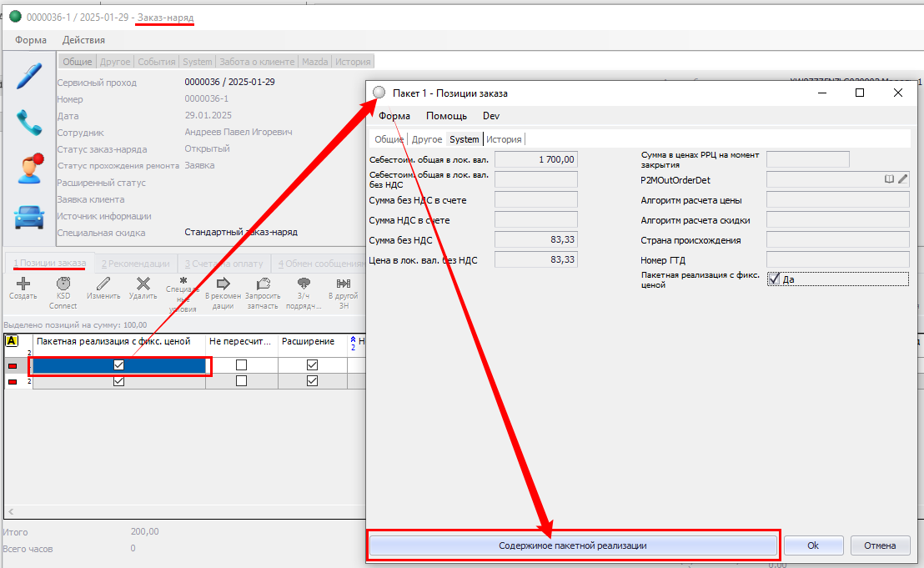The width and height of the screenshot is (924, 568).
Task: Switch to the История tab in dialog
Action: click(x=504, y=139)
